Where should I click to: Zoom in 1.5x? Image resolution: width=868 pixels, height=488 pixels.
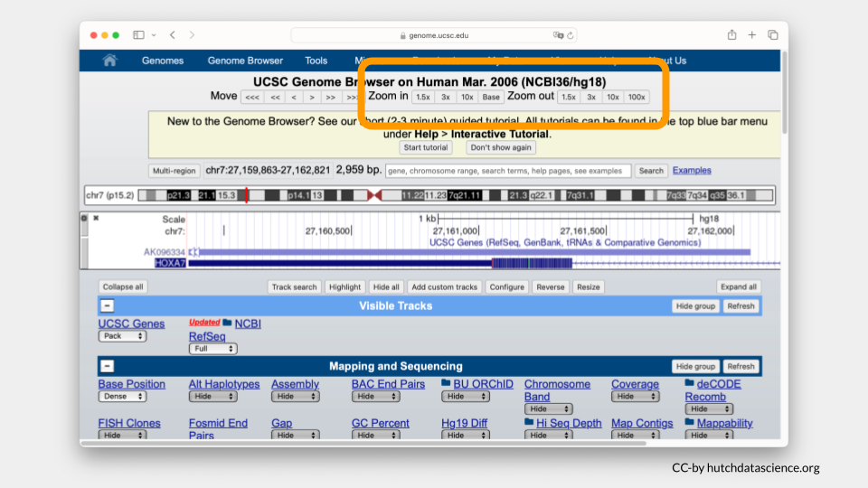pos(423,97)
